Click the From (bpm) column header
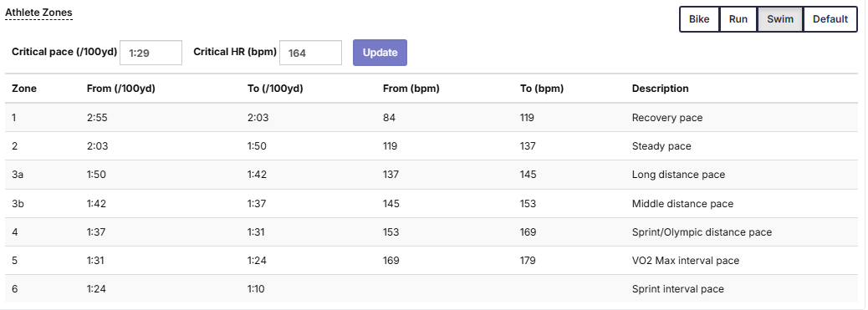The width and height of the screenshot is (868, 310). (x=411, y=89)
